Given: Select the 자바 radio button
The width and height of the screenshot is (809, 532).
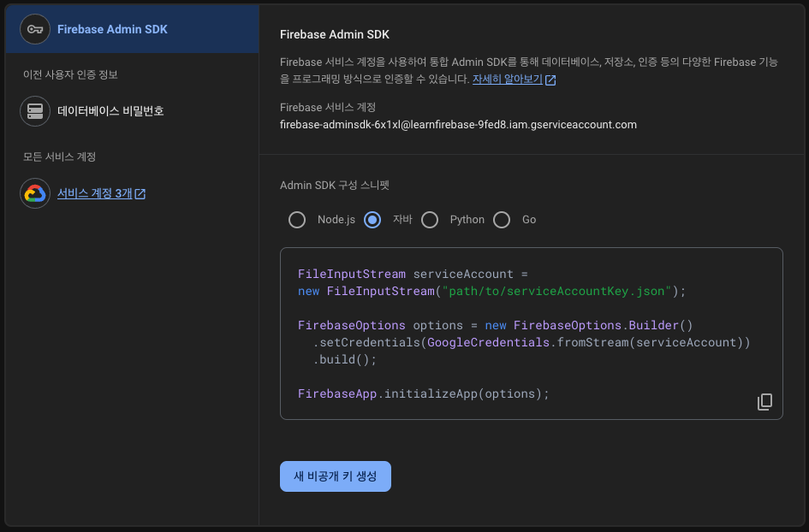Looking at the screenshot, I should coord(372,220).
